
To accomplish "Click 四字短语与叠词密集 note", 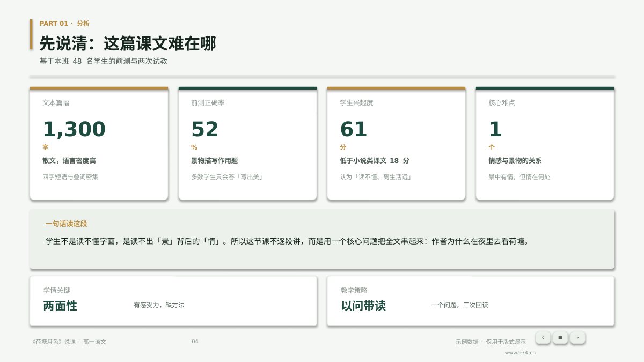I will (70, 177).
